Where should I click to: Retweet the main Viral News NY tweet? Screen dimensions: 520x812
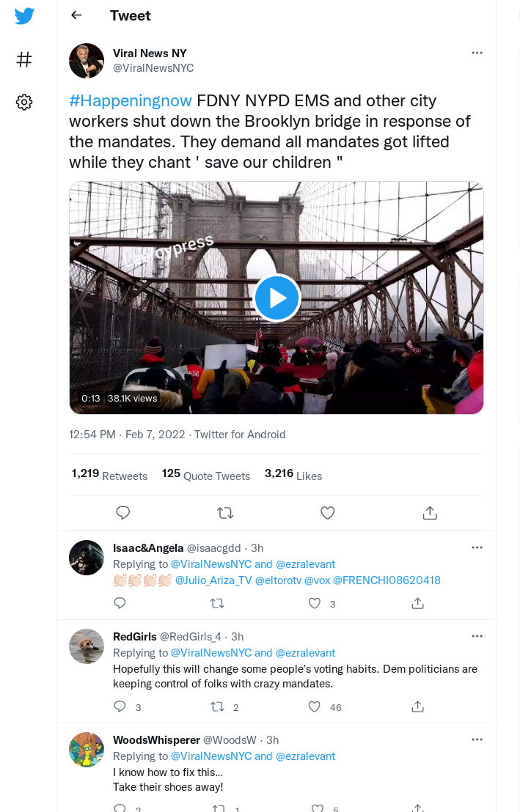225,513
